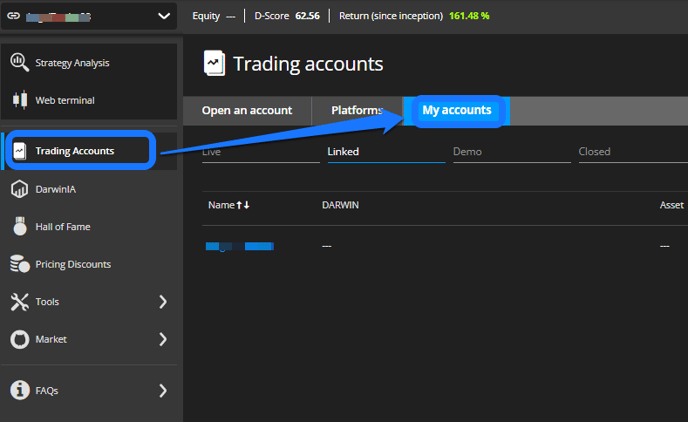Click the Pricing Discounts coins icon
688x422 pixels.
[x=20, y=264]
